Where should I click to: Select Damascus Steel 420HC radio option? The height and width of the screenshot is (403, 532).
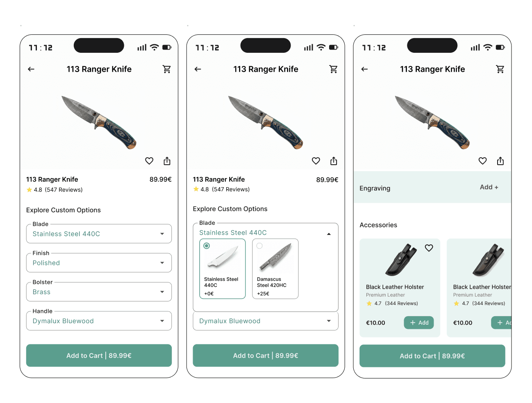(x=259, y=246)
